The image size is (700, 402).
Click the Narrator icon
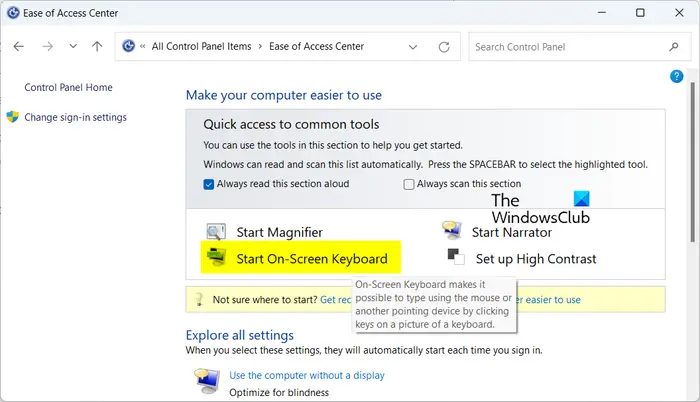tap(452, 230)
